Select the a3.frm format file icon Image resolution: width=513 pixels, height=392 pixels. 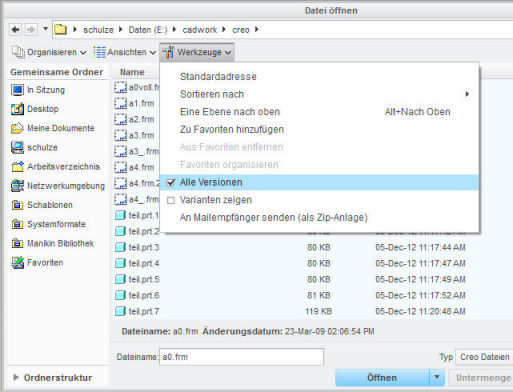point(120,135)
